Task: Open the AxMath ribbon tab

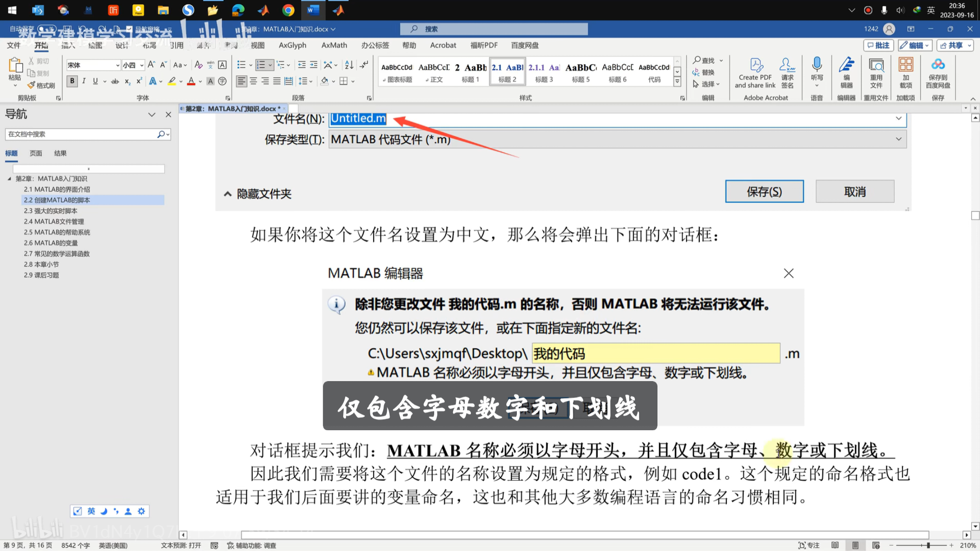Action: coord(334,45)
